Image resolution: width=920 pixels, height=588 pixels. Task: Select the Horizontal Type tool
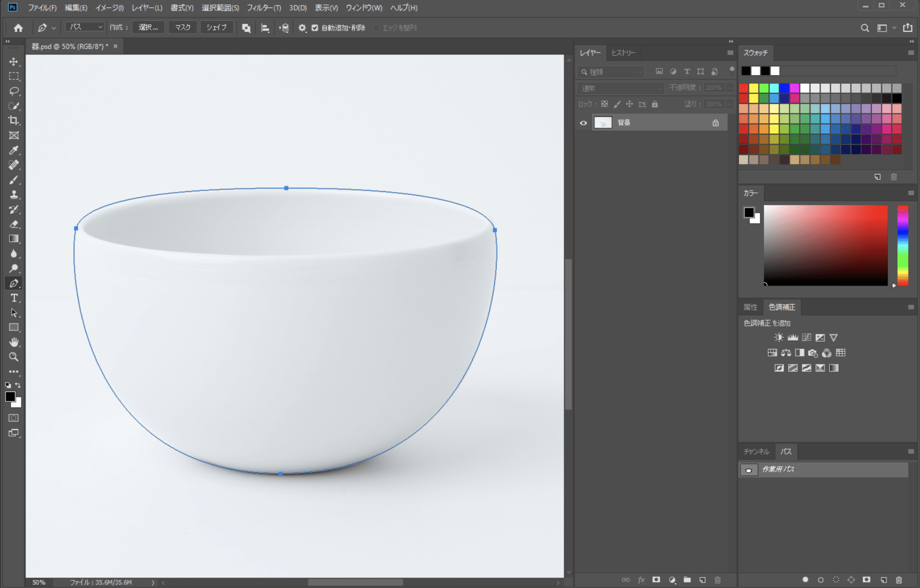tap(13, 298)
